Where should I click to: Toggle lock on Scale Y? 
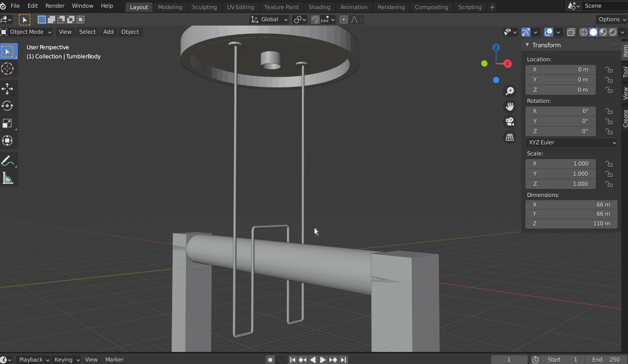pos(609,174)
